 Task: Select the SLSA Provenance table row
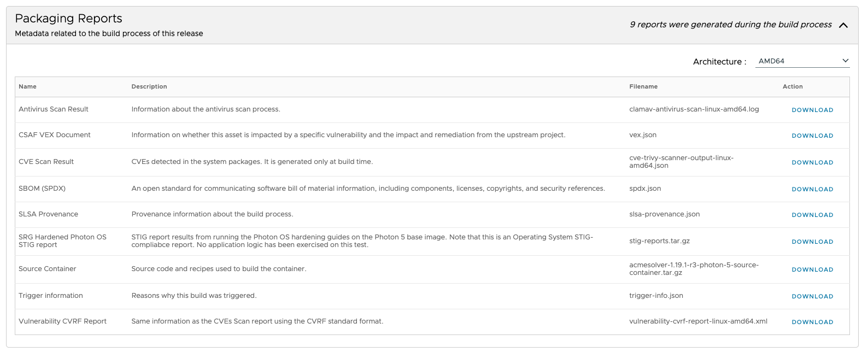tap(383, 214)
